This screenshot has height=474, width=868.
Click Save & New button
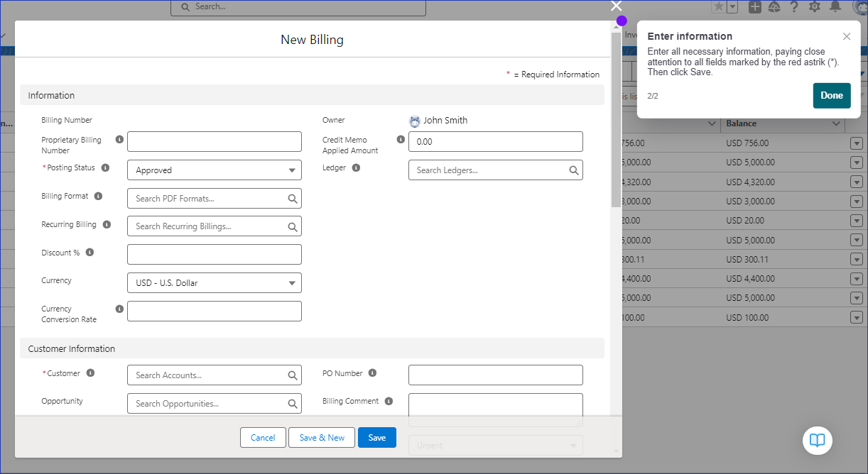322,438
